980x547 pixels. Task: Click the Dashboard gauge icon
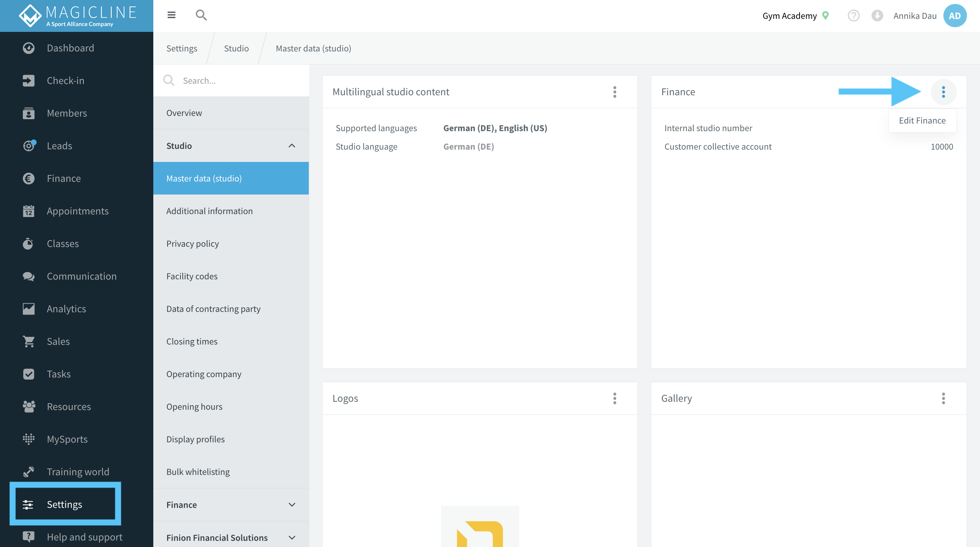pos(29,48)
